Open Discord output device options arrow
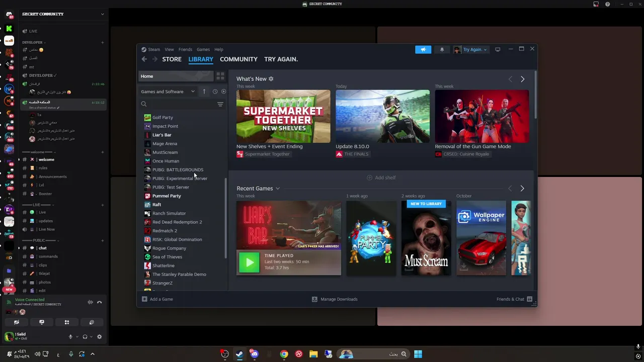The image size is (644, 362). pyautogui.click(x=91, y=337)
